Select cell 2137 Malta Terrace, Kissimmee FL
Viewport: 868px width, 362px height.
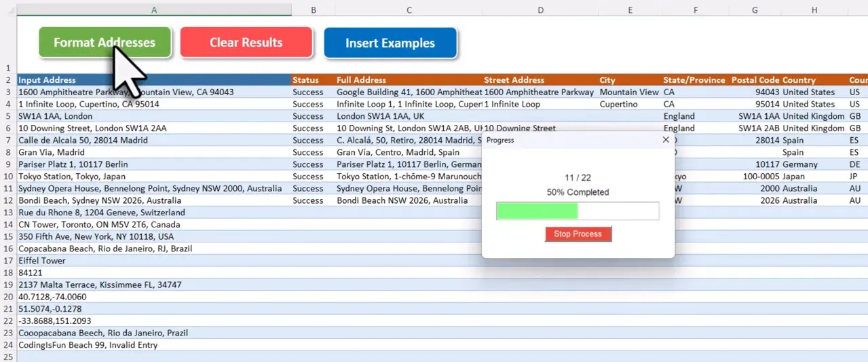tap(154, 285)
